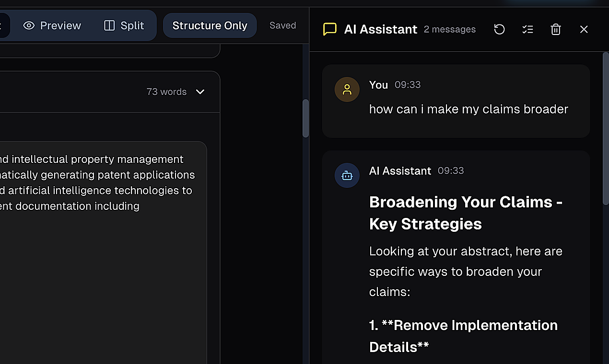Click the editor's vertical scrollbar thumb
609x364 pixels.
tap(305, 118)
